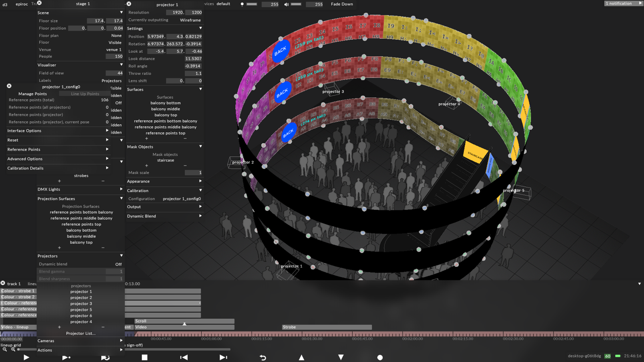
Task: Expand the DMX Lights section
Action: coord(80,189)
